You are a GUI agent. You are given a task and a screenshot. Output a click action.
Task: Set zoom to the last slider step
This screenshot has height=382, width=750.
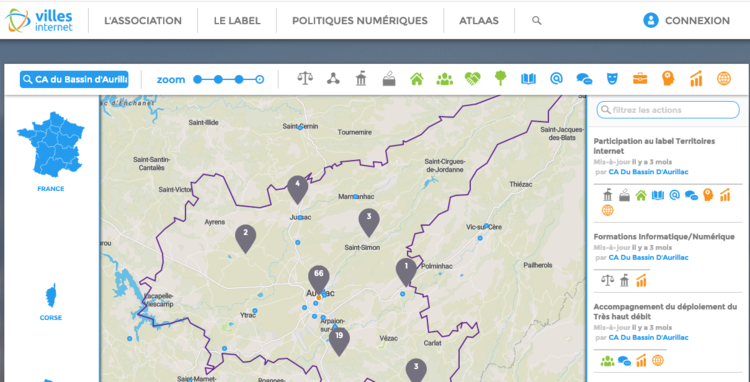click(260, 79)
